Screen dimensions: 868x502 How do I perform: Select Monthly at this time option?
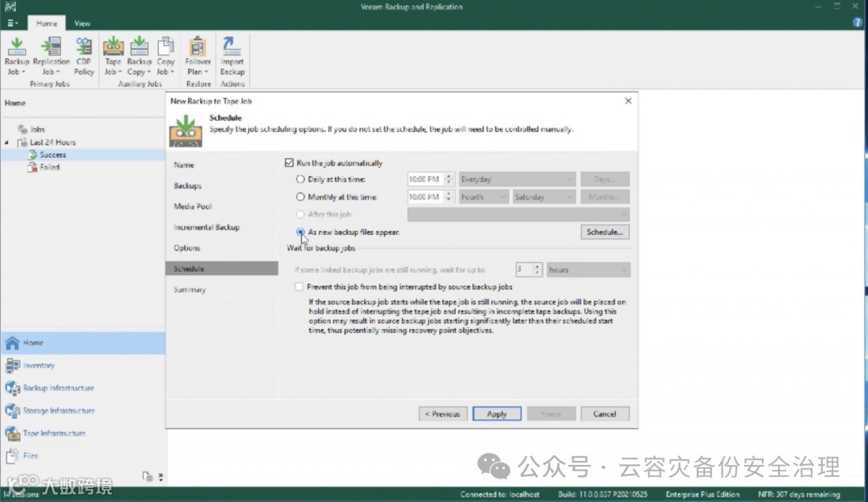[x=300, y=197]
